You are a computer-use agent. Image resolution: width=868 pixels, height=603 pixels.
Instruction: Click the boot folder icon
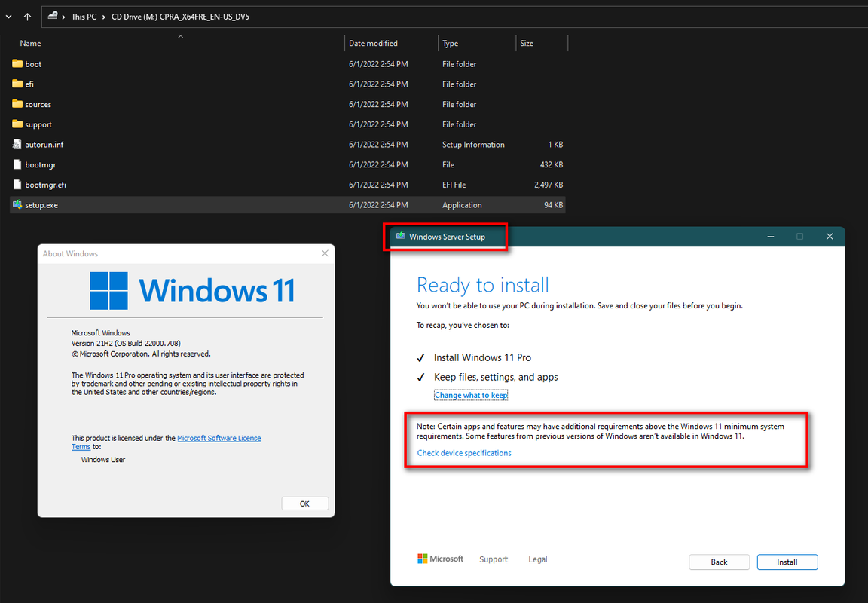(17, 63)
